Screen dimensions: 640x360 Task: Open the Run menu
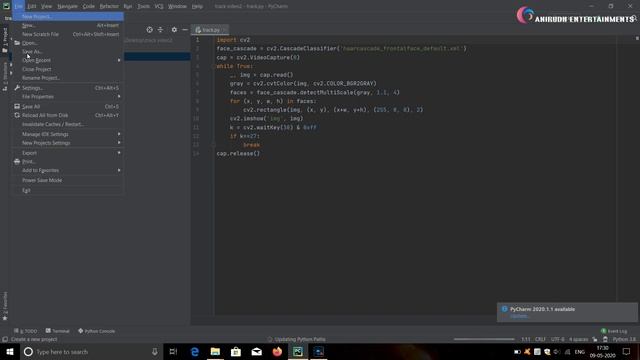128,6
